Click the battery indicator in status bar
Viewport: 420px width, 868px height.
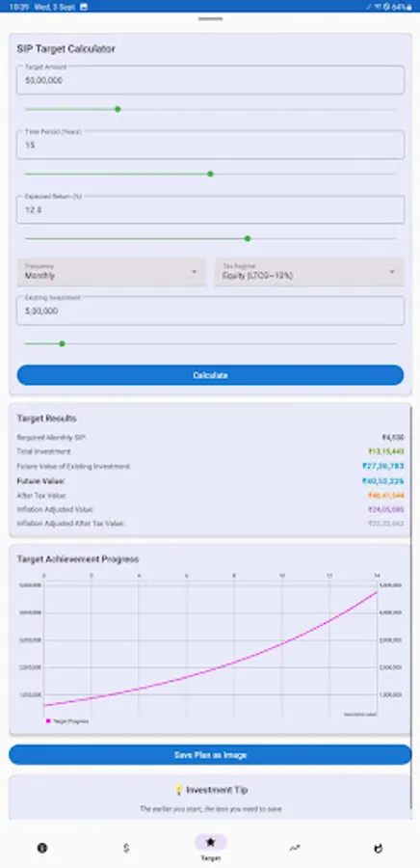tap(402, 7)
